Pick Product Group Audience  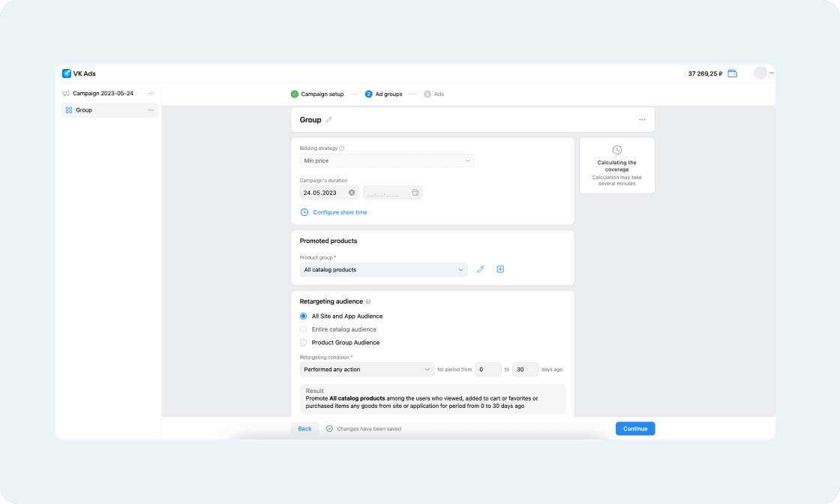(303, 342)
